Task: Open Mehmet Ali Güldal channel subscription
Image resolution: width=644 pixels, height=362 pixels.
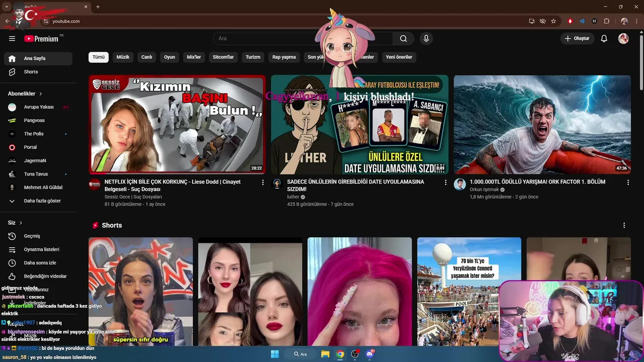Action: [38, 188]
